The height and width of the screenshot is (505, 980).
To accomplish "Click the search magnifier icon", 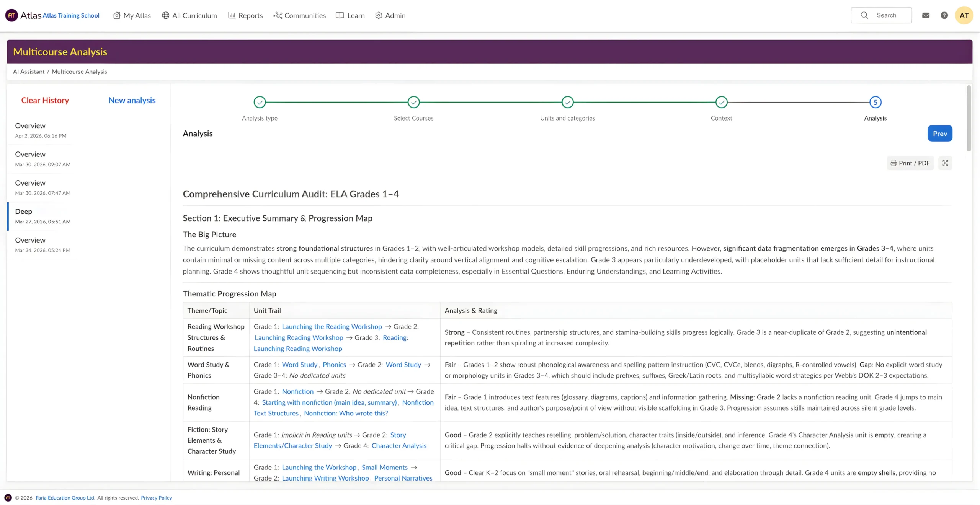I will [864, 15].
